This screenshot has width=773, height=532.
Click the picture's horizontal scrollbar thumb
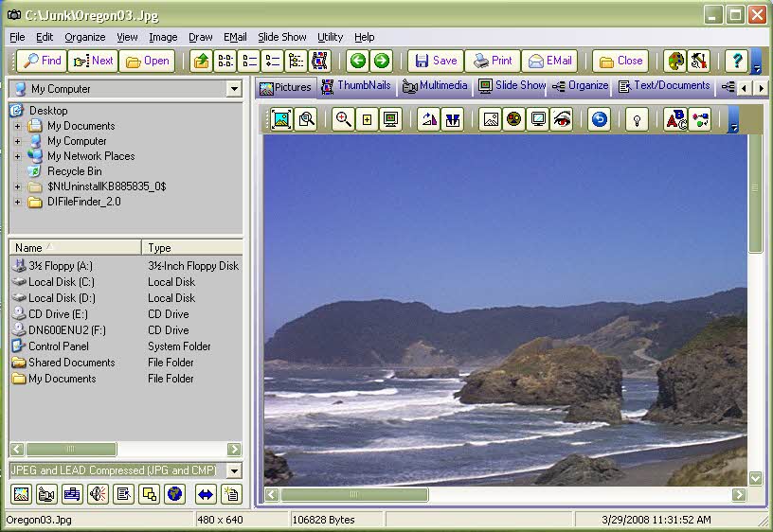[354, 494]
